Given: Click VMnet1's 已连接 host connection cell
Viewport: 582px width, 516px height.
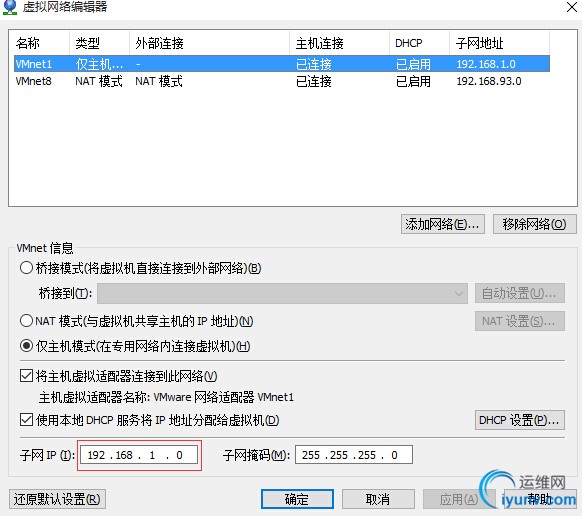Looking at the screenshot, I should (314, 64).
